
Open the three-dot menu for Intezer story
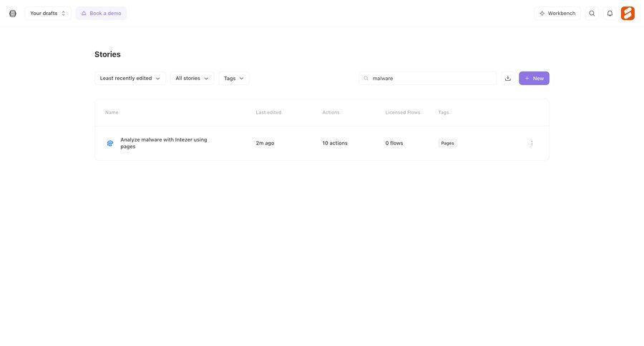coord(532,143)
